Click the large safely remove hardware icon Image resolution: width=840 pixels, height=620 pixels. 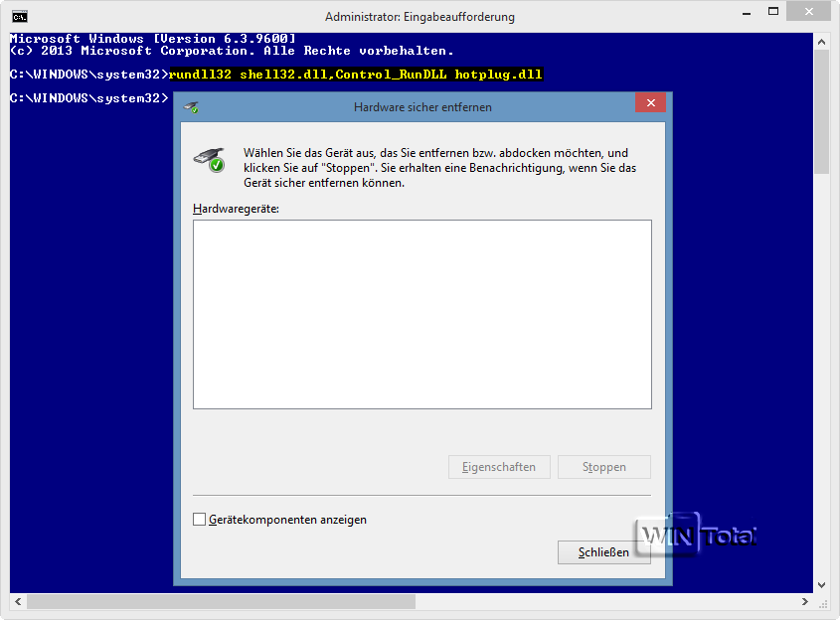pos(210,160)
